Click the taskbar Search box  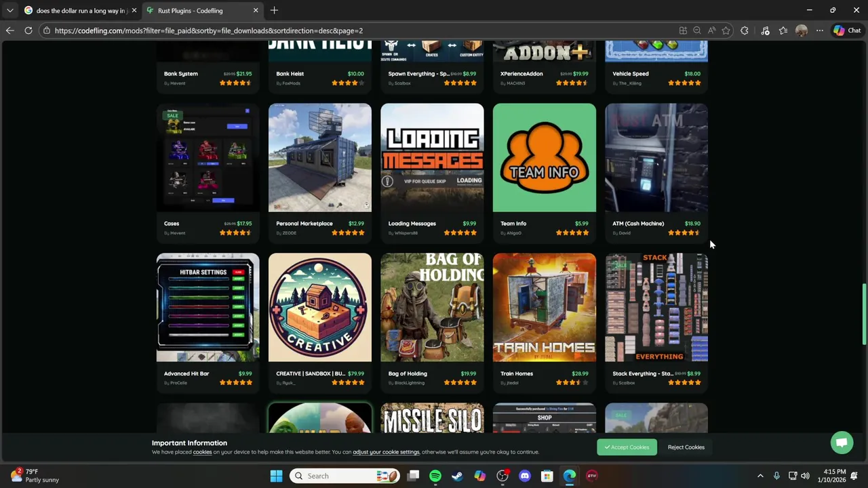345,476
